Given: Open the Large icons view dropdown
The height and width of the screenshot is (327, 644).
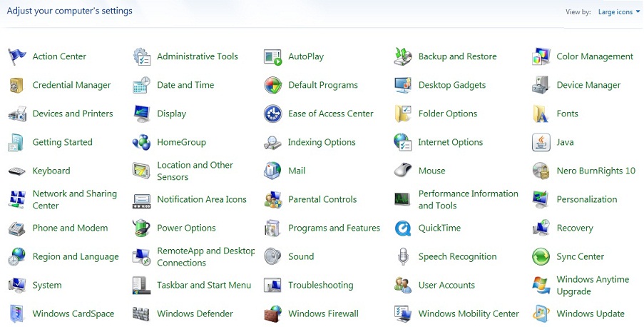Looking at the screenshot, I should pos(619,12).
